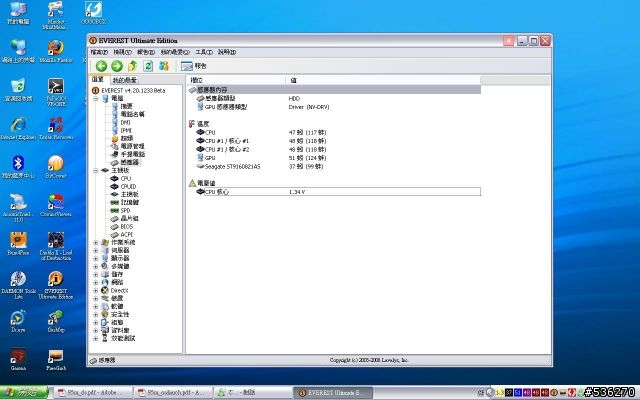Open Diablo II - Lord of Destruction shortcut
Viewport: 640px width, 400px height.
point(56,247)
